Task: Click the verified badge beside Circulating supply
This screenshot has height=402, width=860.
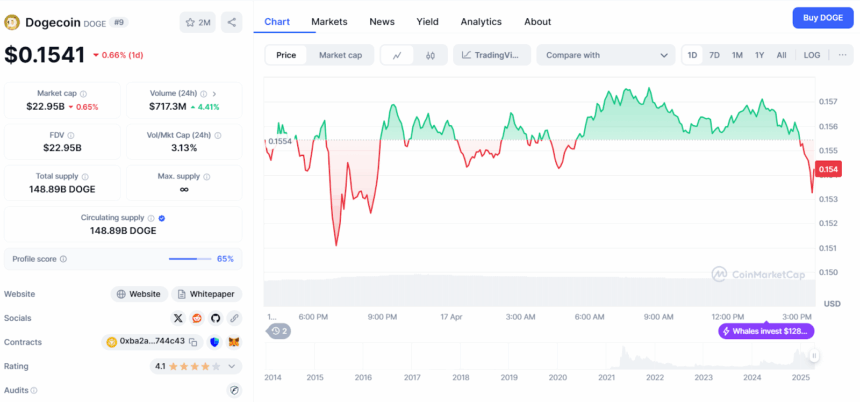Action: click(x=161, y=218)
